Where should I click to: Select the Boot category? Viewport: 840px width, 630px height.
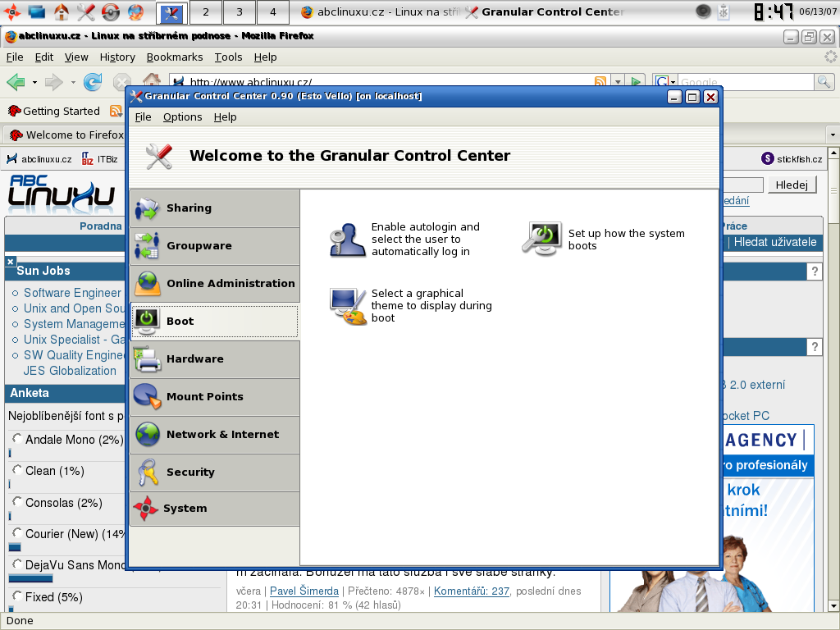point(214,322)
